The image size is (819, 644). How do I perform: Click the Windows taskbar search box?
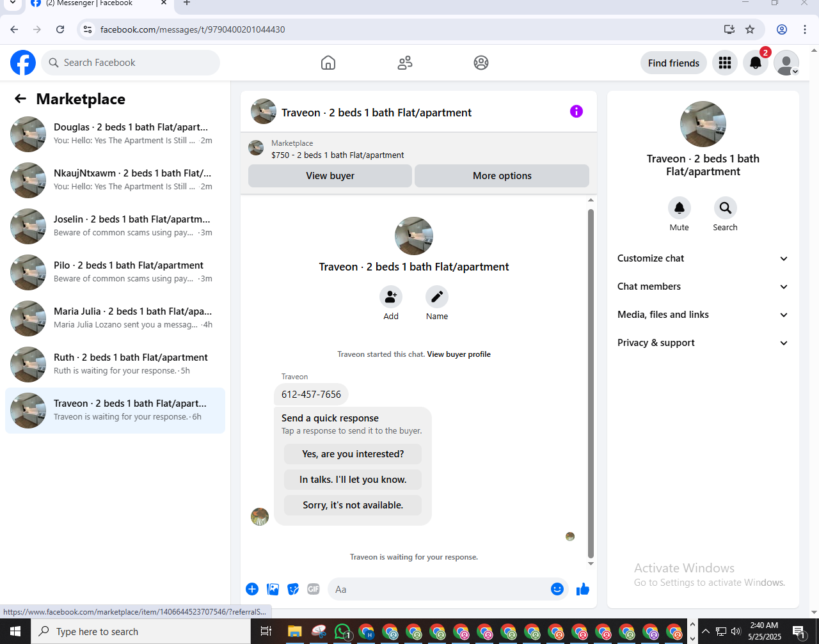point(141,631)
